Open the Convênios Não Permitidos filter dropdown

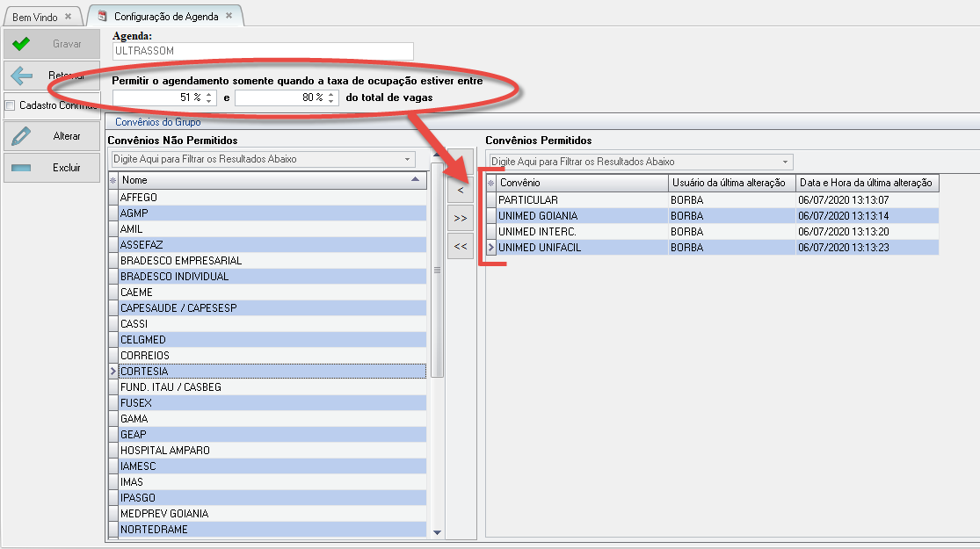(x=407, y=160)
